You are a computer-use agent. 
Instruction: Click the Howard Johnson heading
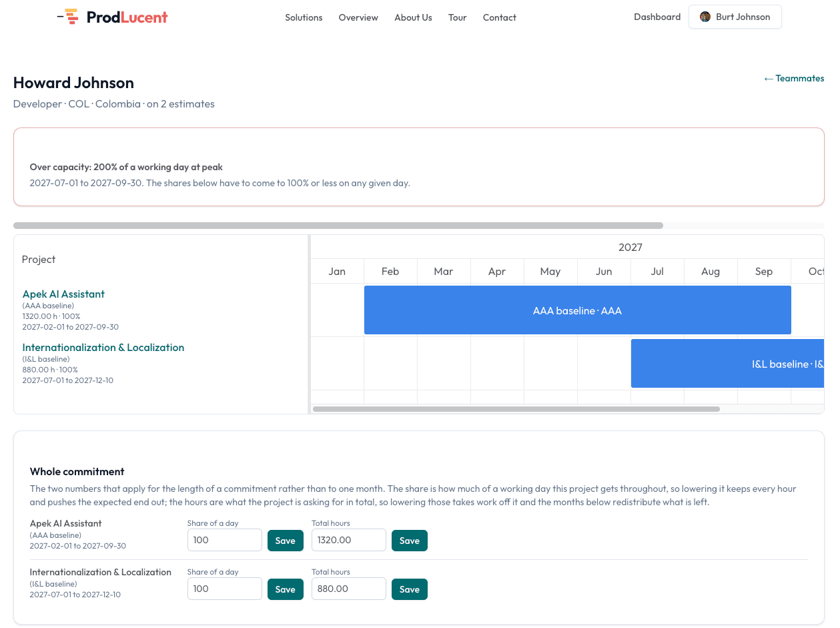[x=73, y=83]
